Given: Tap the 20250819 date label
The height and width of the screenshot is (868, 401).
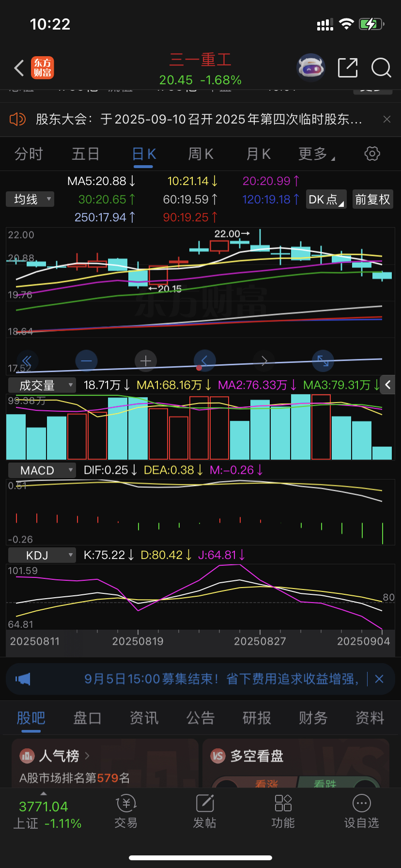Looking at the screenshot, I should click(x=138, y=641).
